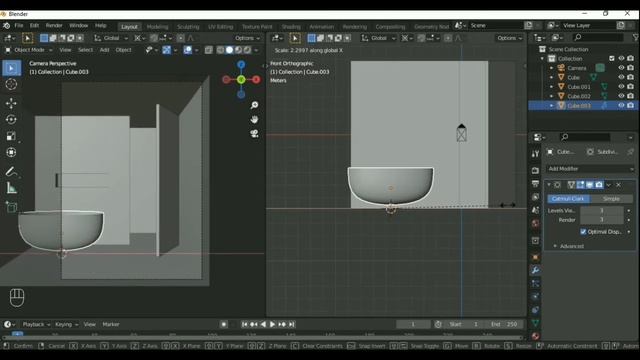This screenshot has width=640, height=360.
Task: Open the Edit menu
Action: click(34, 25)
